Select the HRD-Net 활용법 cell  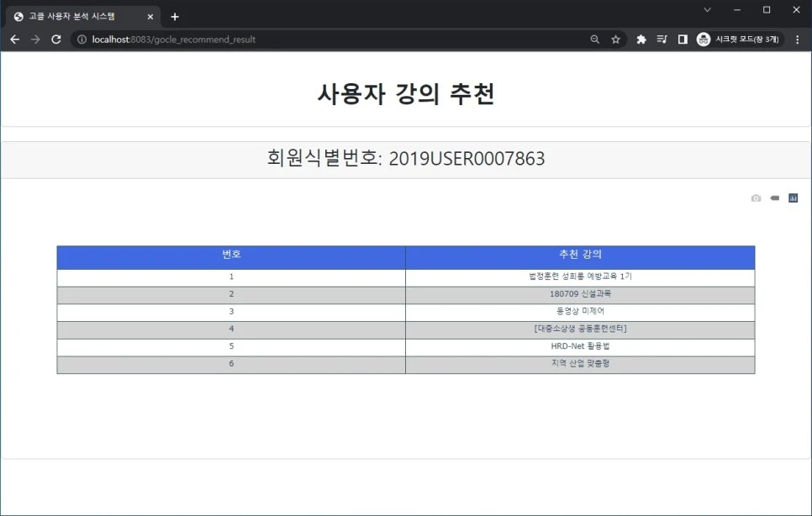pos(580,347)
